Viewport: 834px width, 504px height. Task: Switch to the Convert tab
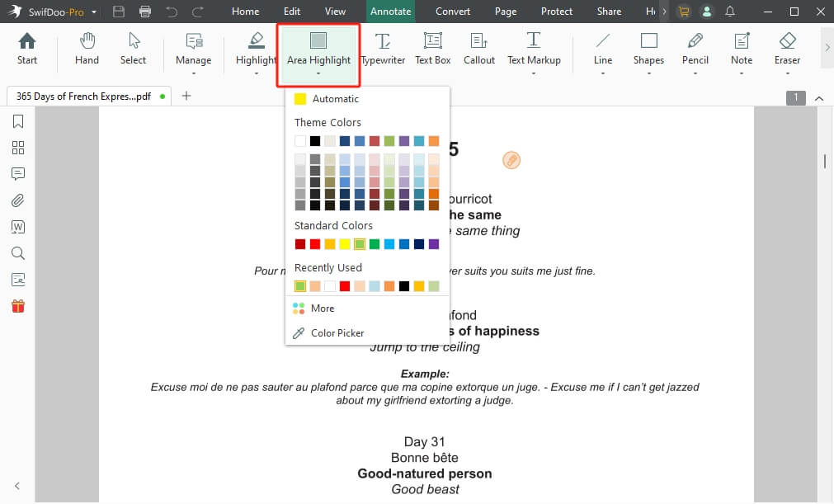pyautogui.click(x=453, y=12)
